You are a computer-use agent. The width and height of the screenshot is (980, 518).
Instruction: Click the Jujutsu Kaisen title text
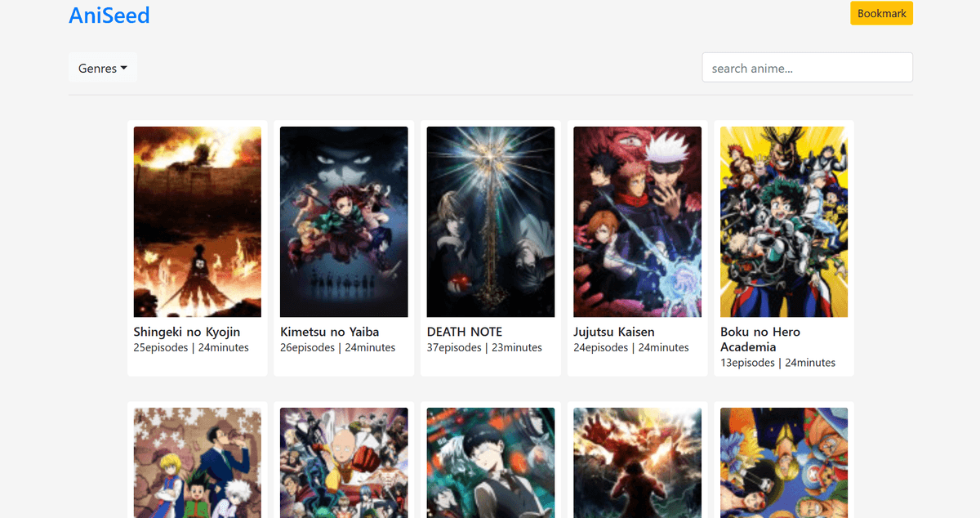tap(614, 332)
